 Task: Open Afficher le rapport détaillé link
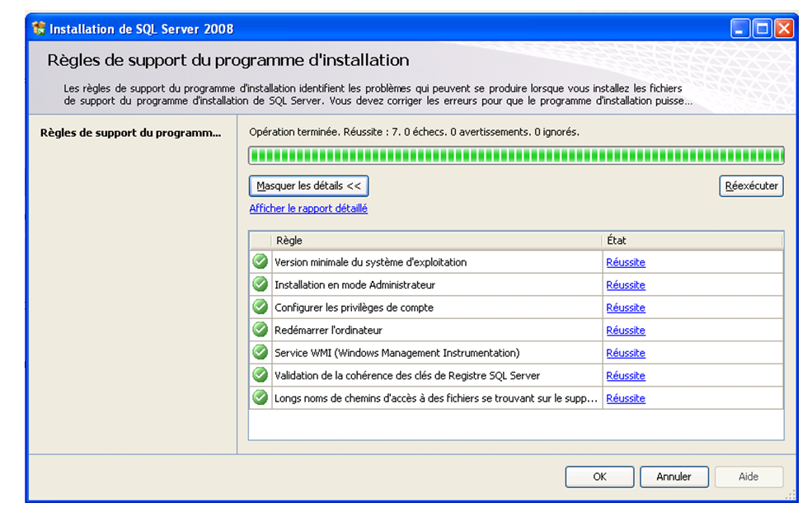(x=308, y=209)
